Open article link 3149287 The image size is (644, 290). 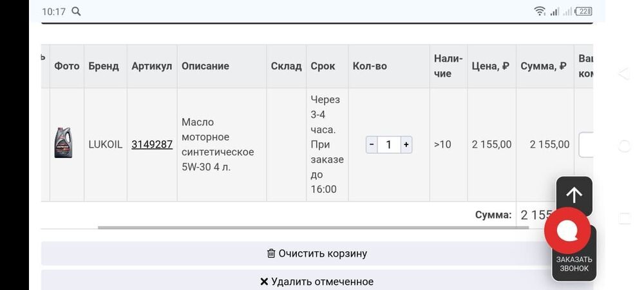click(x=152, y=144)
